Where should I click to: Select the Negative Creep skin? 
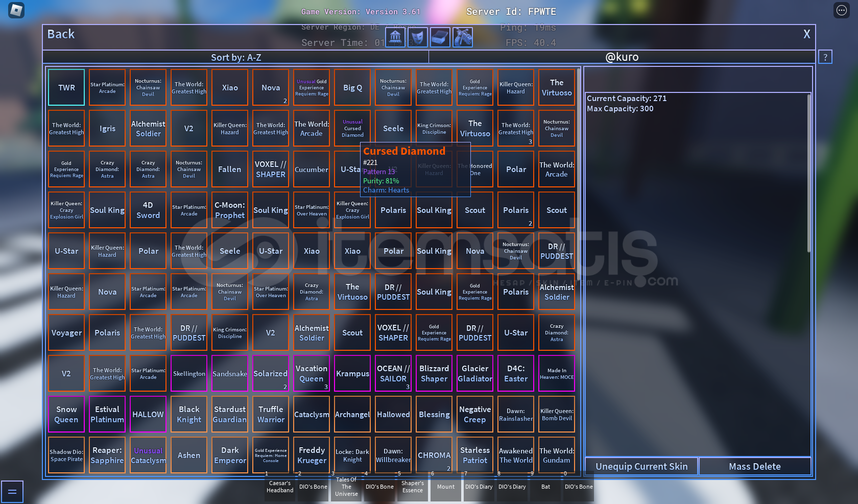(x=475, y=414)
